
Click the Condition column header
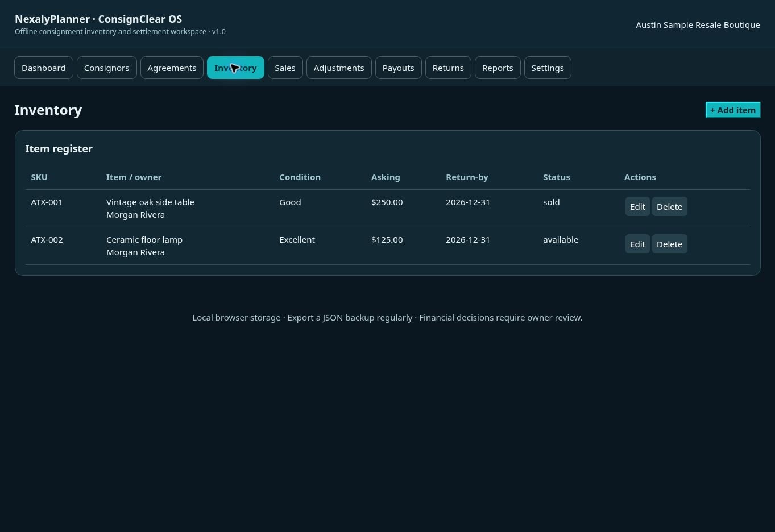(x=300, y=177)
